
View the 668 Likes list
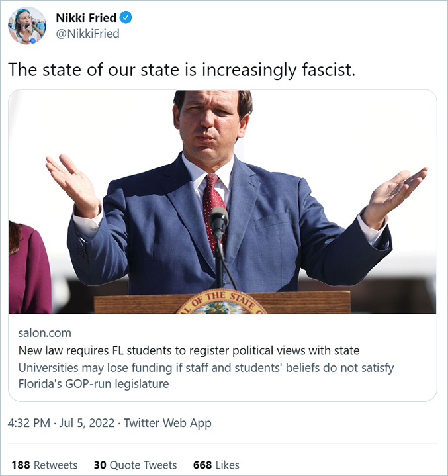coord(216,465)
